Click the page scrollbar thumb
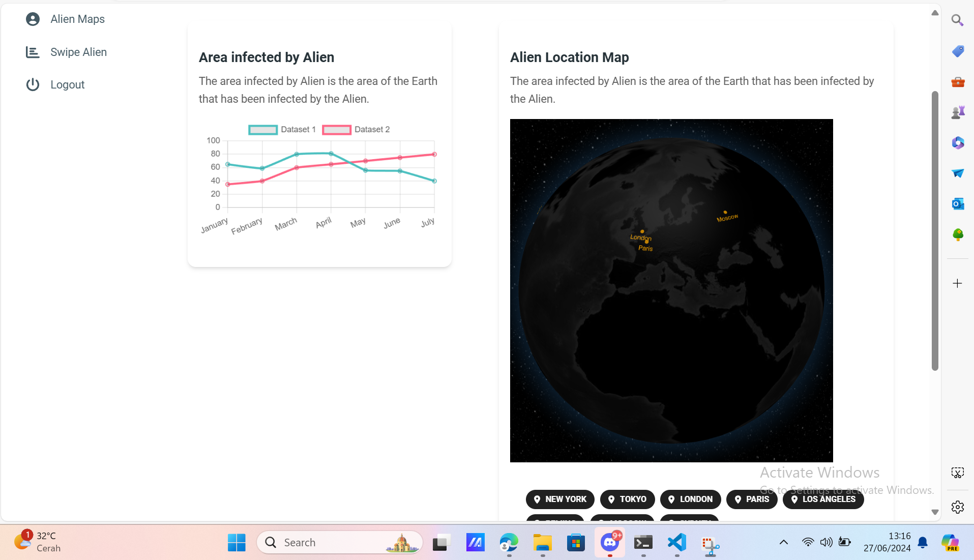The height and width of the screenshot is (560, 974). 935,231
